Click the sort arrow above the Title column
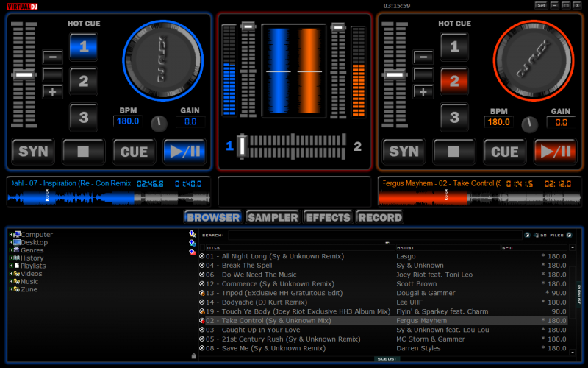 (x=387, y=243)
